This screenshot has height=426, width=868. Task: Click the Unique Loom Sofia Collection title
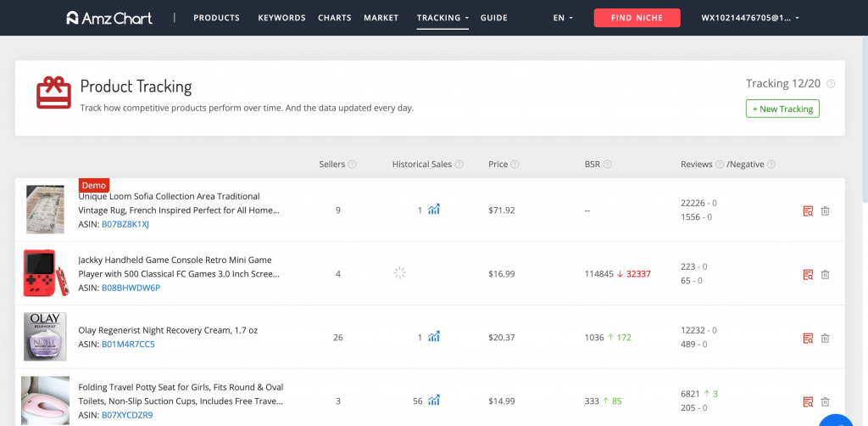coord(179,204)
